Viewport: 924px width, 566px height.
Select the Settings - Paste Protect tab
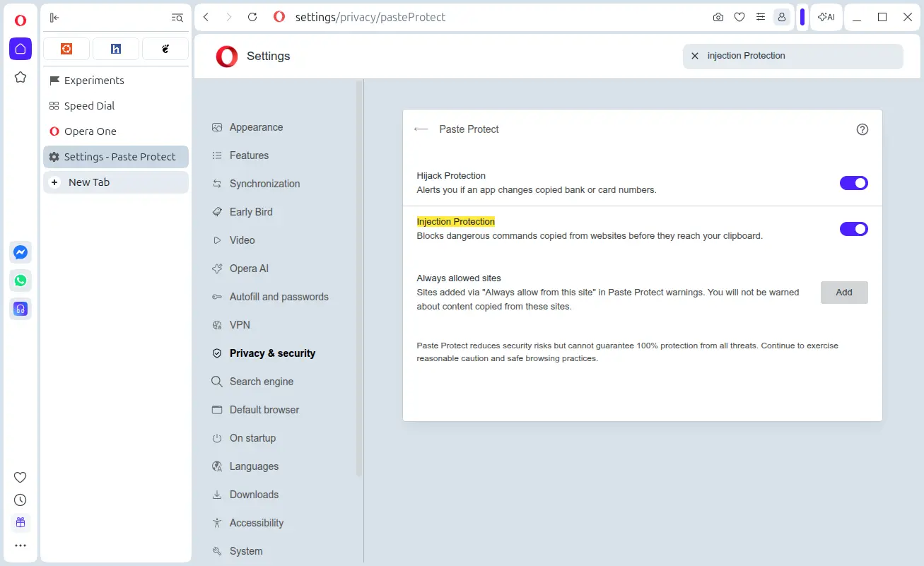(x=116, y=157)
